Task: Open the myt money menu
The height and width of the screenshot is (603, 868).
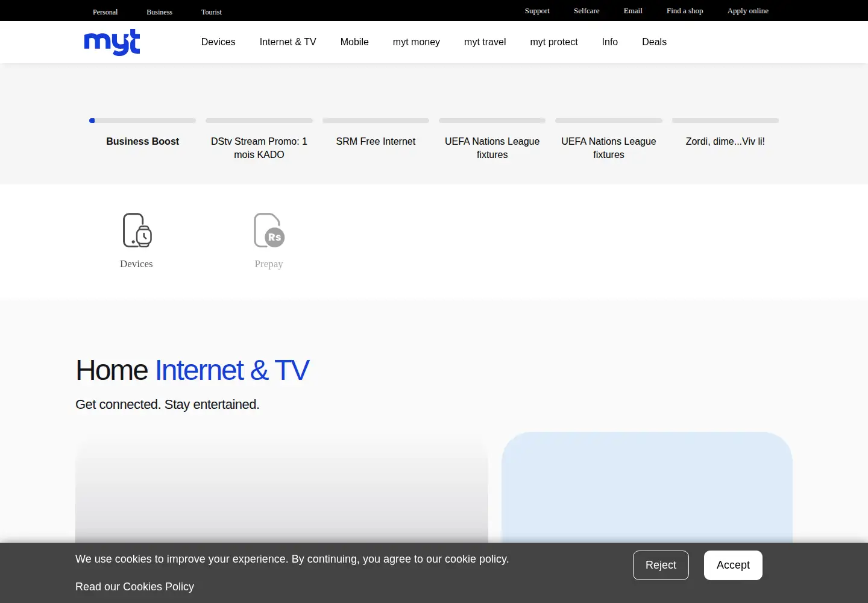Action: point(417,42)
